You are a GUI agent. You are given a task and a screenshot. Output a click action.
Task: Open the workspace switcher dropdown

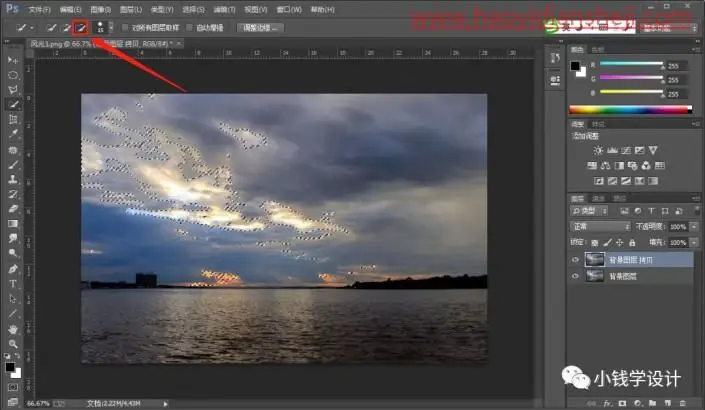coord(669,28)
